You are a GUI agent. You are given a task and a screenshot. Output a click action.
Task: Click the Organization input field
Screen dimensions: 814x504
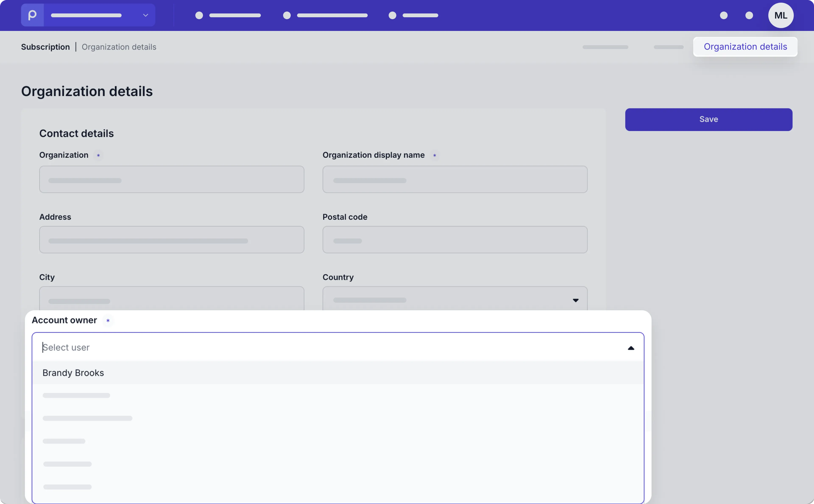(x=171, y=179)
